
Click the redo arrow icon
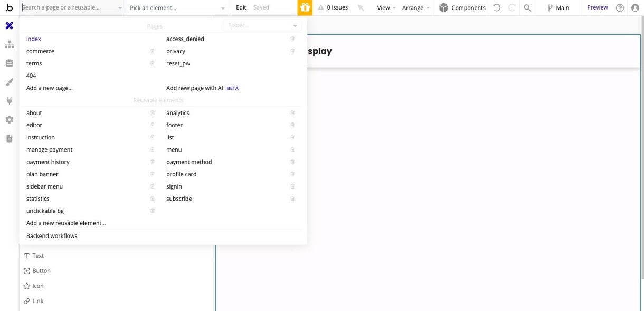point(512,8)
